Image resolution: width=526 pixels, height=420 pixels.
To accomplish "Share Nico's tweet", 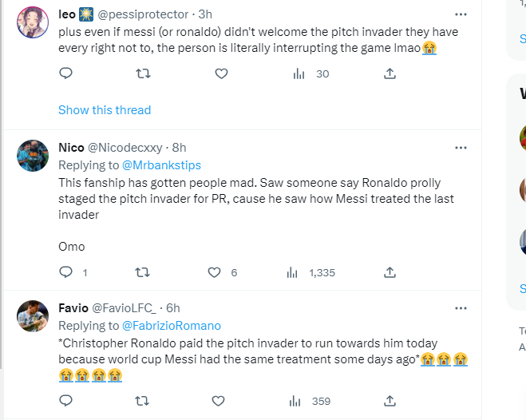I will click(x=390, y=272).
